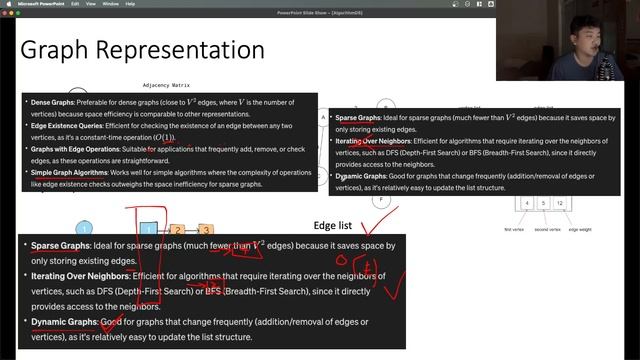The height and width of the screenshot is (360, 640).
Task: Click the O(1) complexity notation
Action: click(164, 138)
